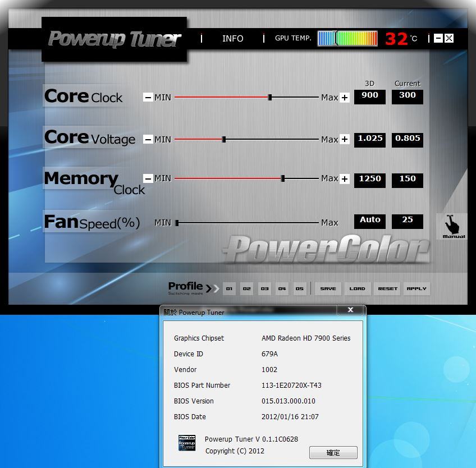Select profile 03

(264, 288)
